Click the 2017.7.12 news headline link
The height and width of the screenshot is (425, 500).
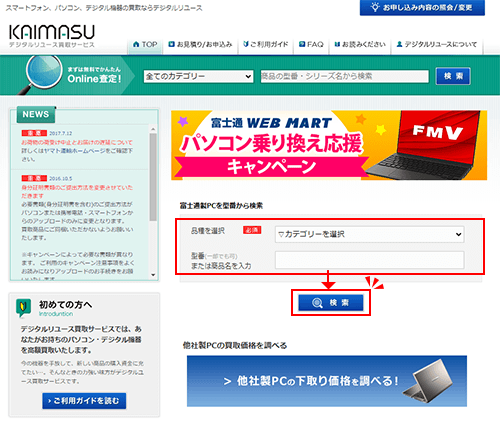pos(77,142)
